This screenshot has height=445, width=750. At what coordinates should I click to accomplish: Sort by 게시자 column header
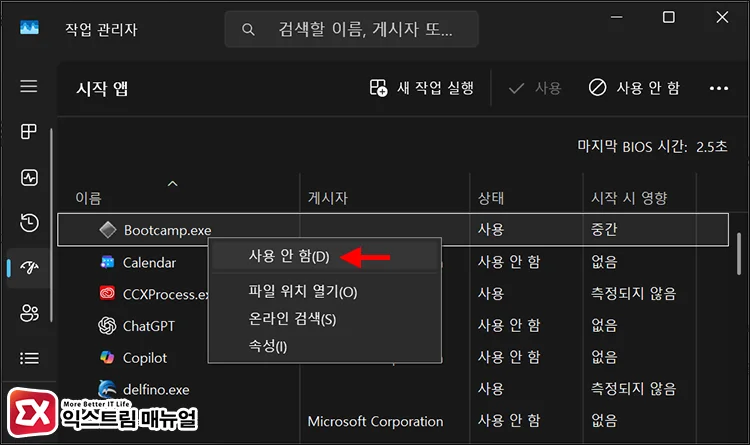tap(328, 198)
